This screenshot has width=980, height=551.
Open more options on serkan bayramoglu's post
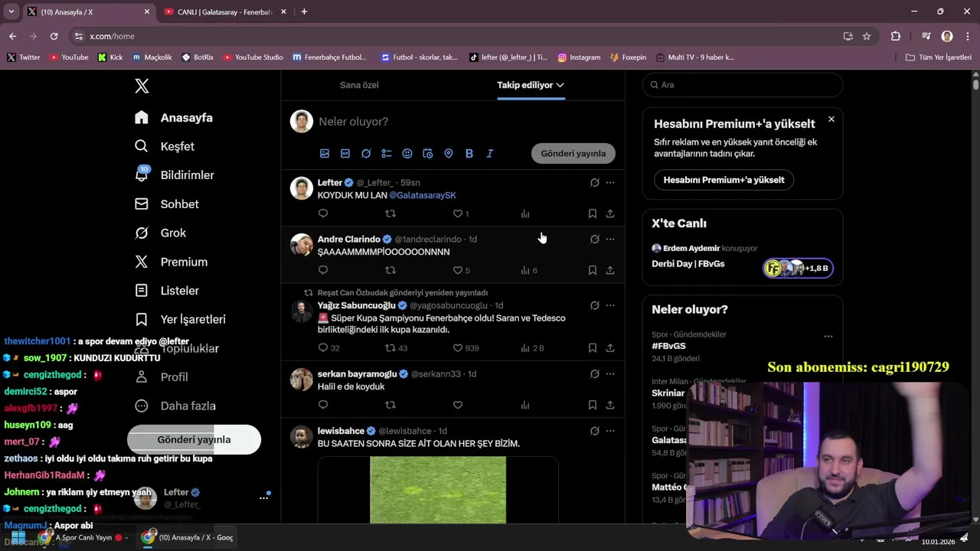(610, 374)
